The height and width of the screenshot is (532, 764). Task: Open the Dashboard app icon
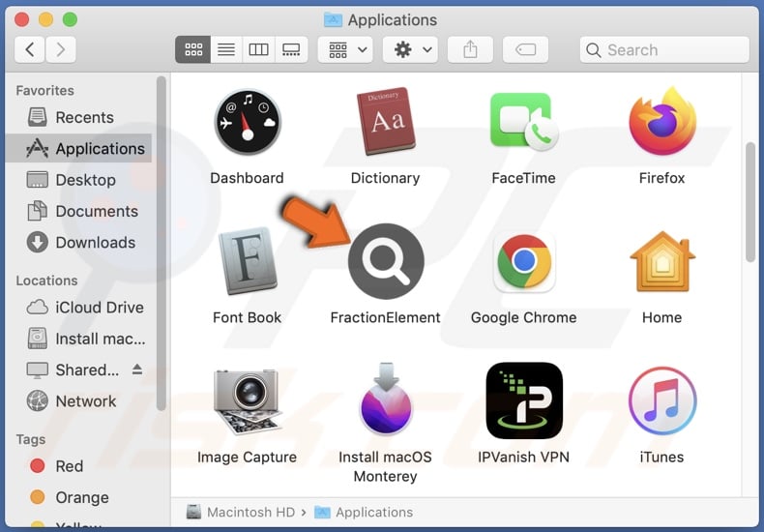click(x=248, y=122)
